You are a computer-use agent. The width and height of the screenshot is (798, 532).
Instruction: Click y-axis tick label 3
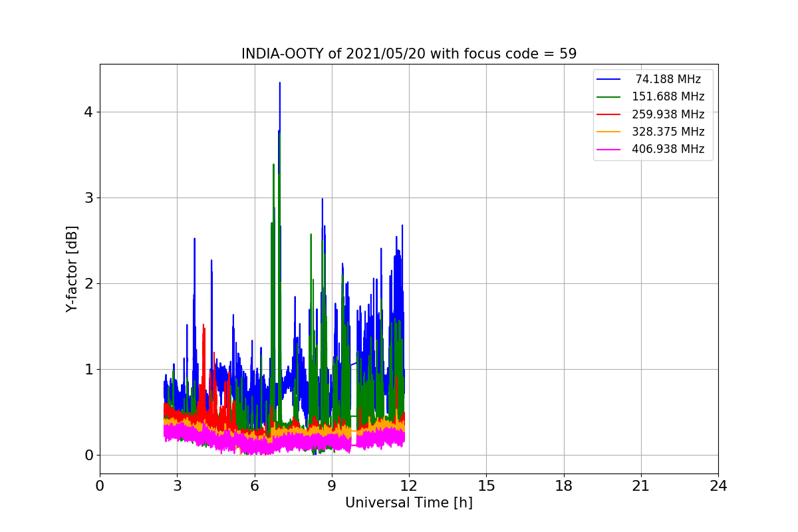(x=88, y=198)
